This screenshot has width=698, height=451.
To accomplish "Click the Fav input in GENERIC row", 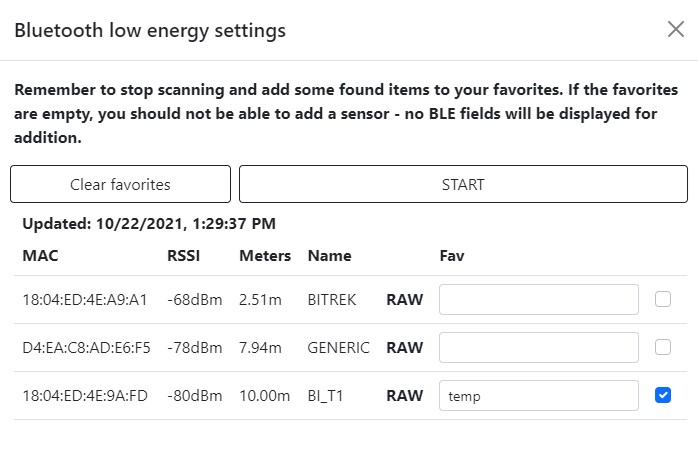I will click(538, 348).
